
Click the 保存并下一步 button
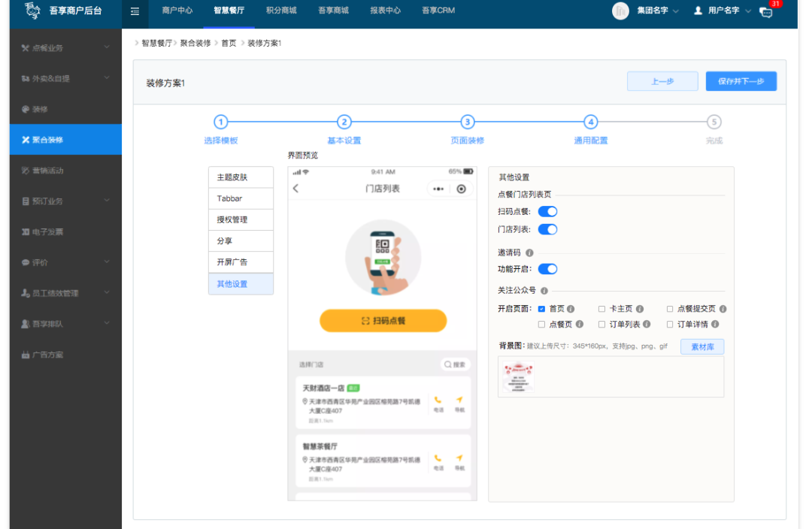coord(741,81)
